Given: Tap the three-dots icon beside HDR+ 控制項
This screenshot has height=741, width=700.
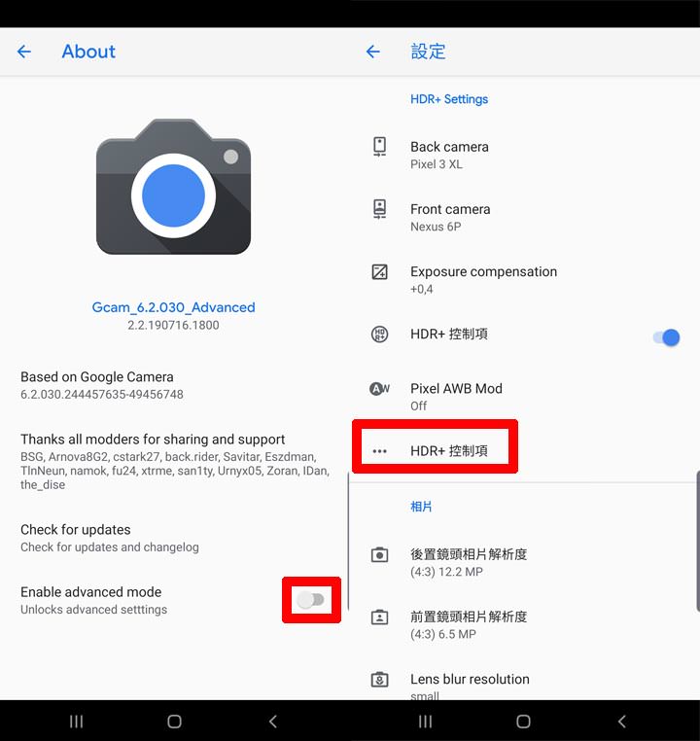Looking at the screenshot, I should [x=380, y=451].
